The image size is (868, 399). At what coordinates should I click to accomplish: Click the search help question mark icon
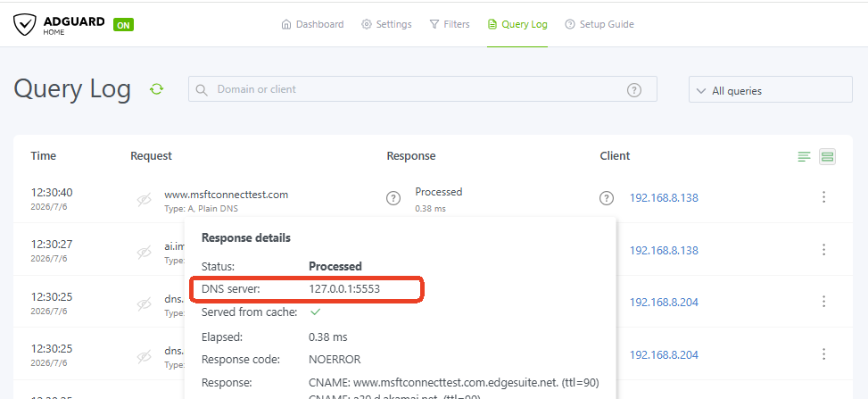click(x=634, y=90)
